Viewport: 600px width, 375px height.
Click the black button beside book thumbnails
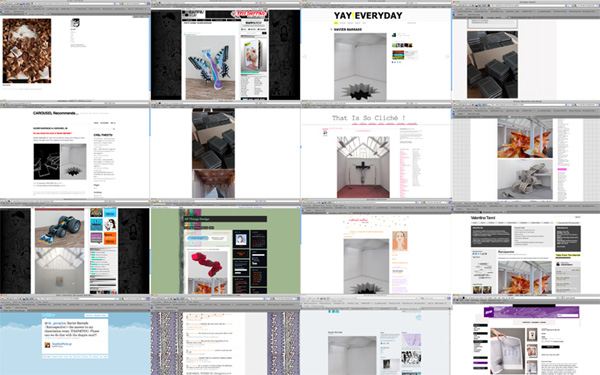pyautogui.click(x=550, y=347)
